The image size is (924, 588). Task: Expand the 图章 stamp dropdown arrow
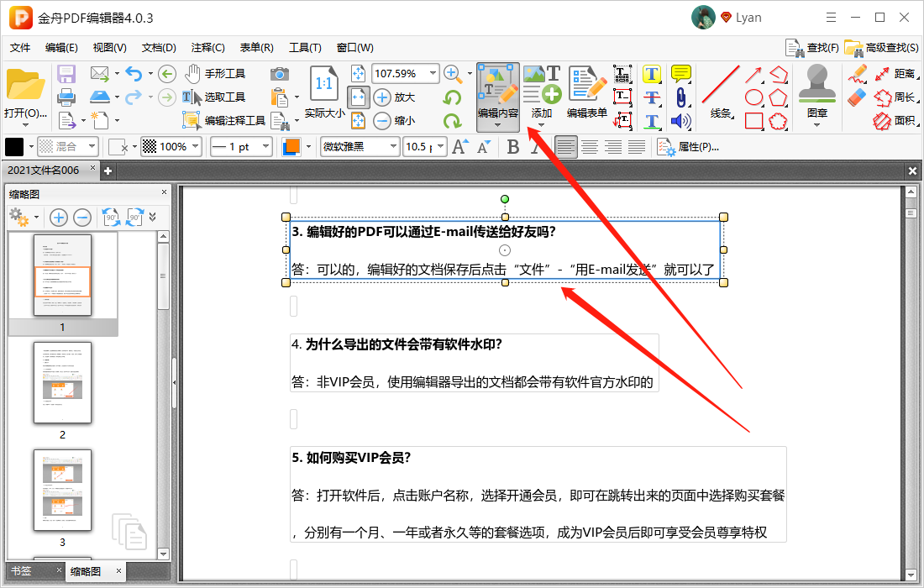[x=816, y=125]
